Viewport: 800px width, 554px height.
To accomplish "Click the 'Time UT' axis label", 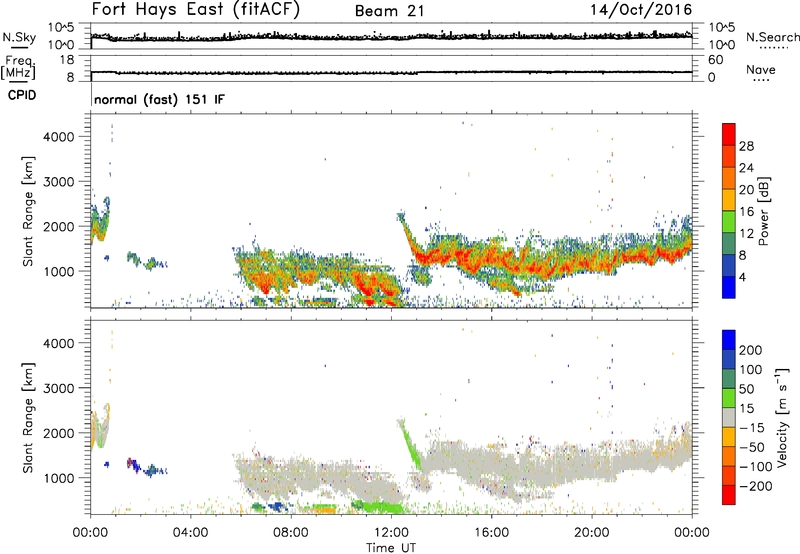I will [391, 547].
